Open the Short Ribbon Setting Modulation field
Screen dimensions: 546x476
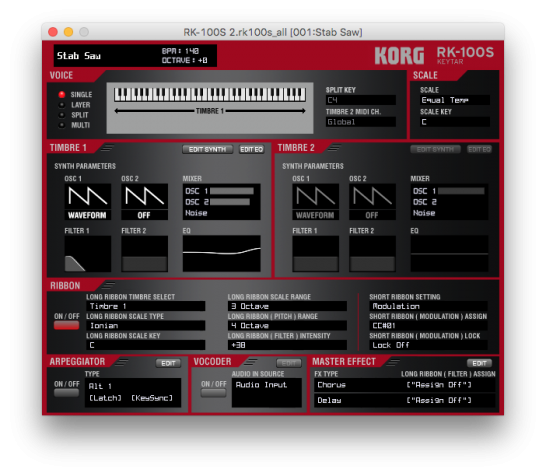pos(428,306)
